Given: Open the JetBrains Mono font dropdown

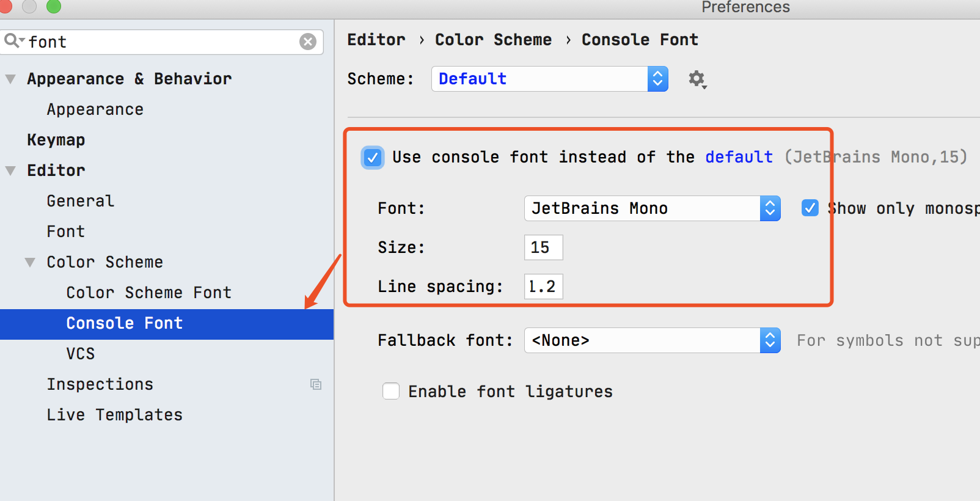Looking at the screenshot, I should 653,208.
